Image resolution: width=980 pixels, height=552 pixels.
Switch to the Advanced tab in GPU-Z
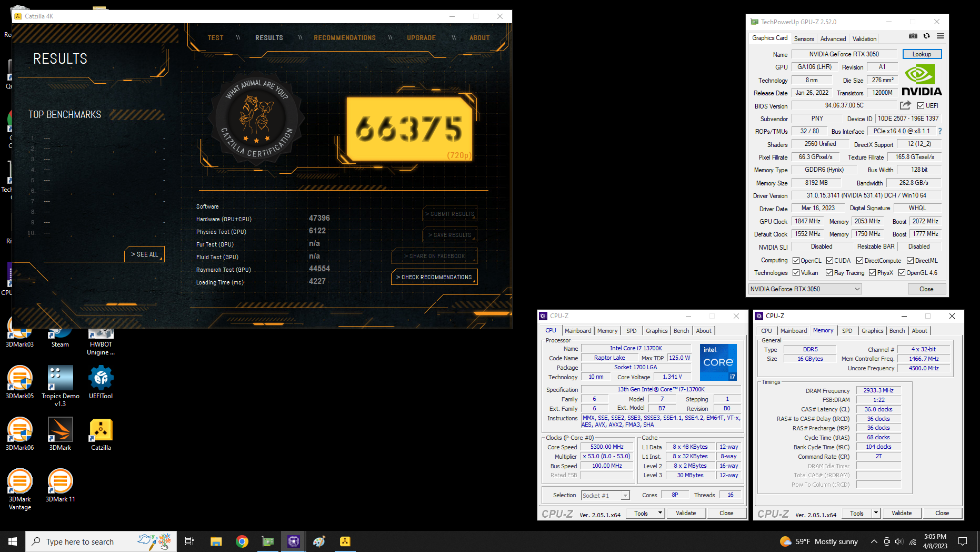tap(833, 39)
